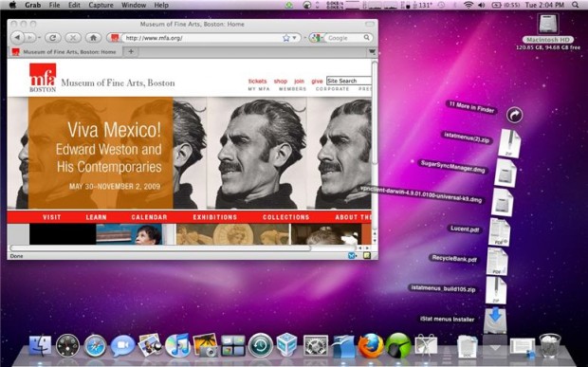Open back/forward history dropdown arrow
The width and height of the screenshot is (588, 367).
[x=39, y=38]
